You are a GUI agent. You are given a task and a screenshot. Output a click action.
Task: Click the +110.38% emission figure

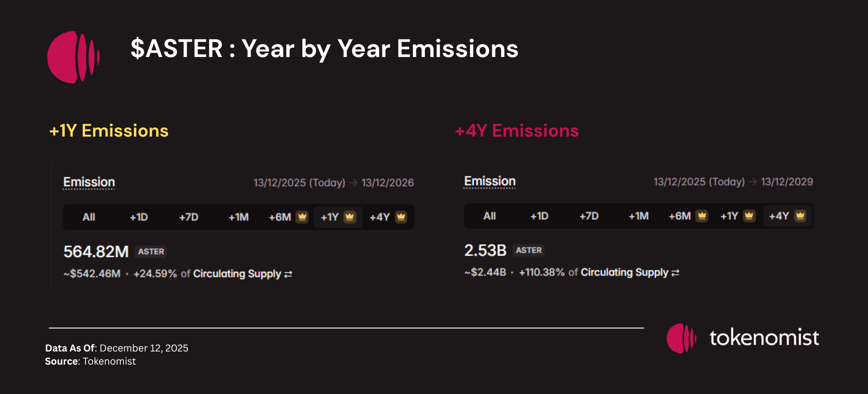[541, 272]
